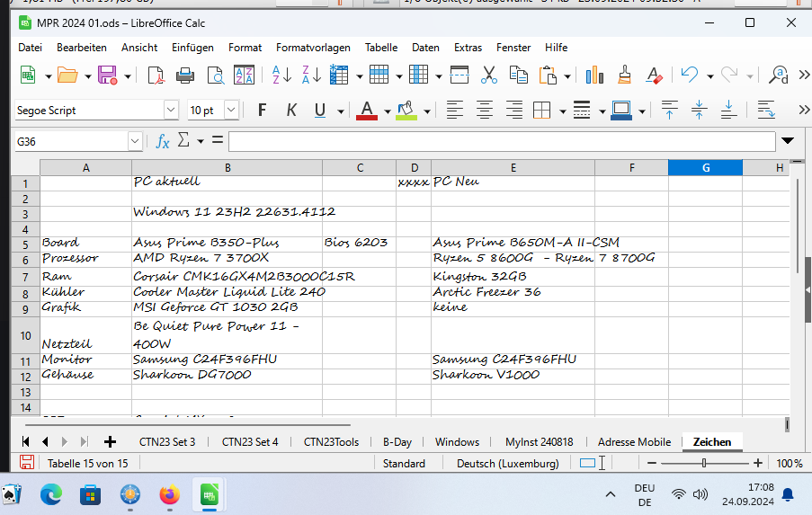The image size is (812, 515).
Task: Undo the last action
Action: pos(690,75)
